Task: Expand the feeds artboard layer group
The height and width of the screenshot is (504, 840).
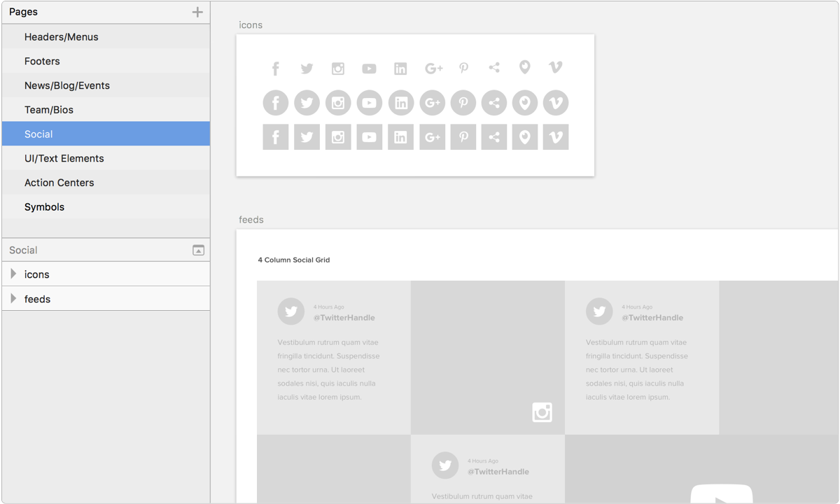Action: pyautogui.click(x=13, y=298)
